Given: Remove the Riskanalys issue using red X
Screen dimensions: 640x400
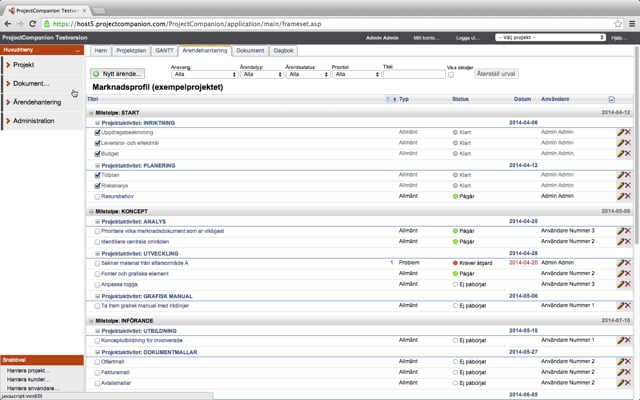Looking at the screenshot, I should click(x=628, y=185).
